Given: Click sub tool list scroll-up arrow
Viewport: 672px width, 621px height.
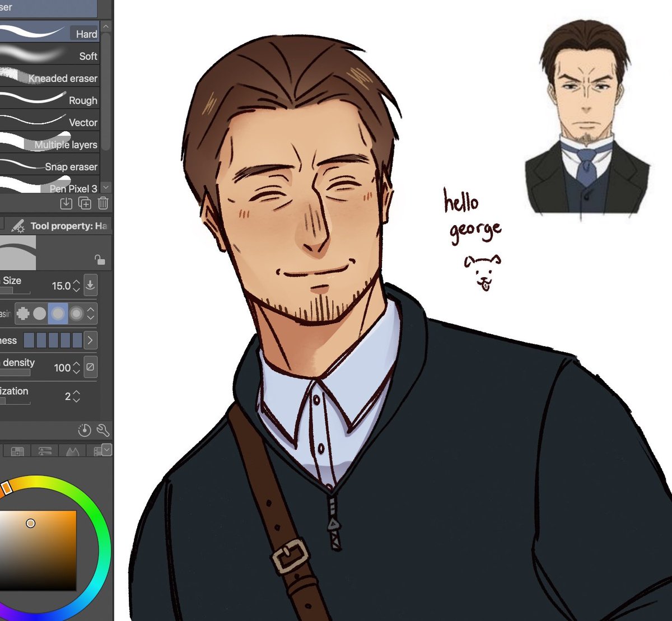Looking at the screenshot, I should pos(106,27).
